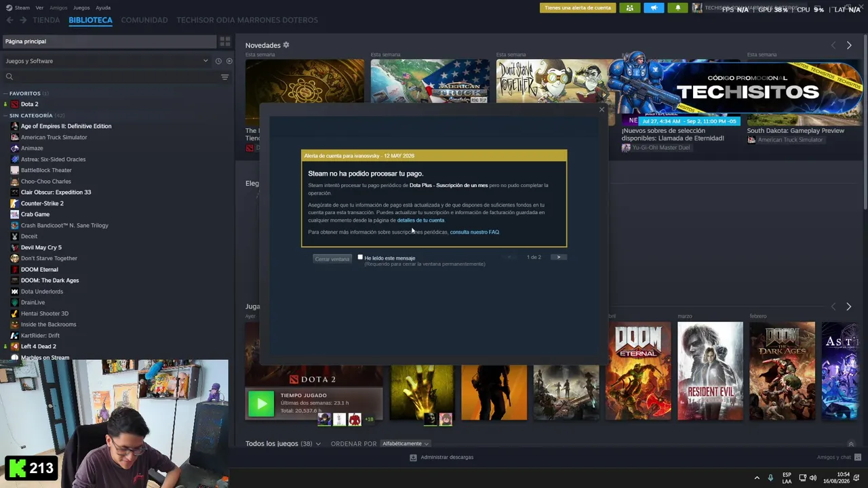The width and height of the screenshot is (868, 488).
Task: Click the ready-to-play filter icon
Action: (229, 61)
